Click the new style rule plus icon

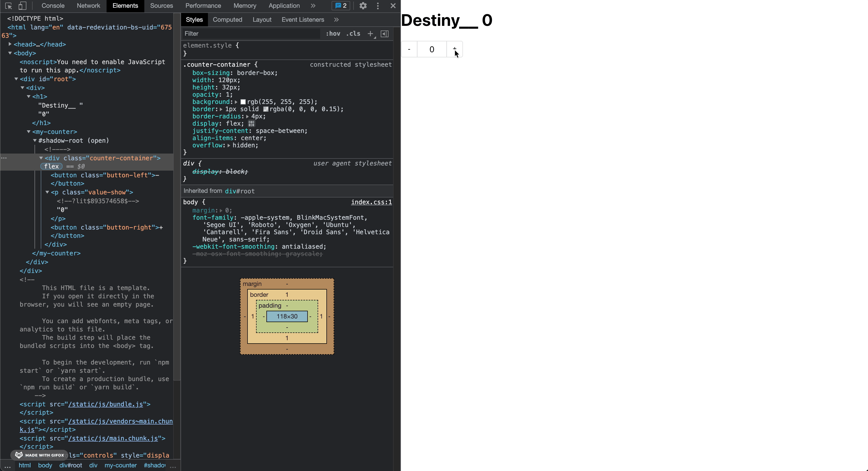point(370,34)
